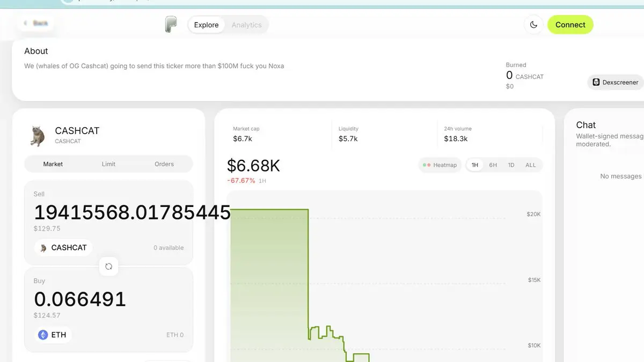
Task: Toggle dark mode moon icon
Action: point(533,25)
